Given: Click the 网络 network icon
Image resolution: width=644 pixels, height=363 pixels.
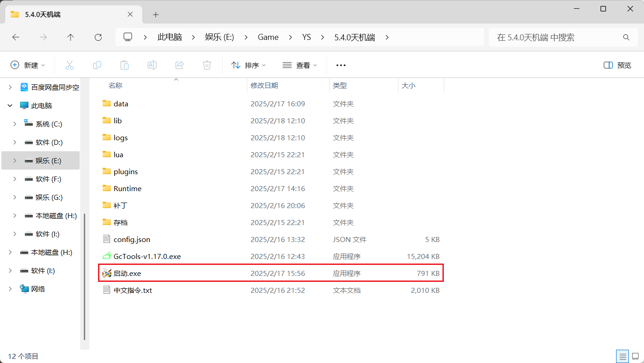Looking at the screenshot, I should pos(24,289).
